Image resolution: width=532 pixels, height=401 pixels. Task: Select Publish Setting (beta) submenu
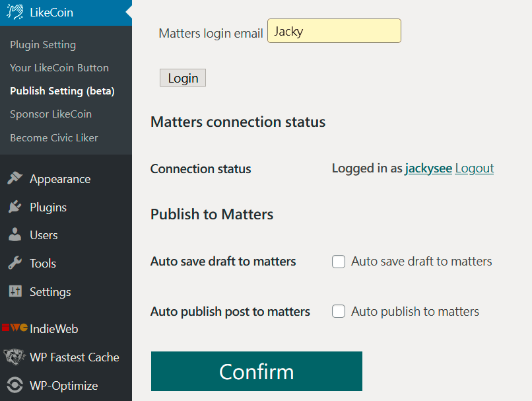point(62,91)
